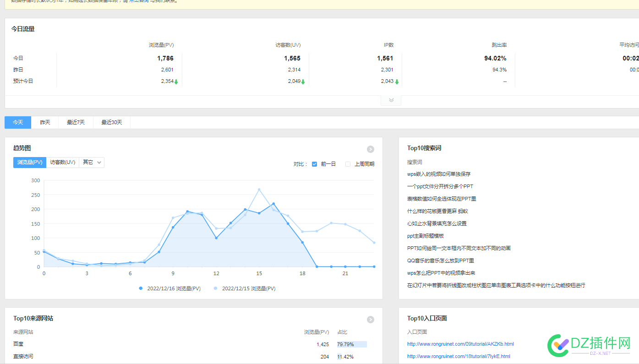Open 7lykE.html entry page link
This screenshot has width=639, height=364.
(x=459, y=356)
